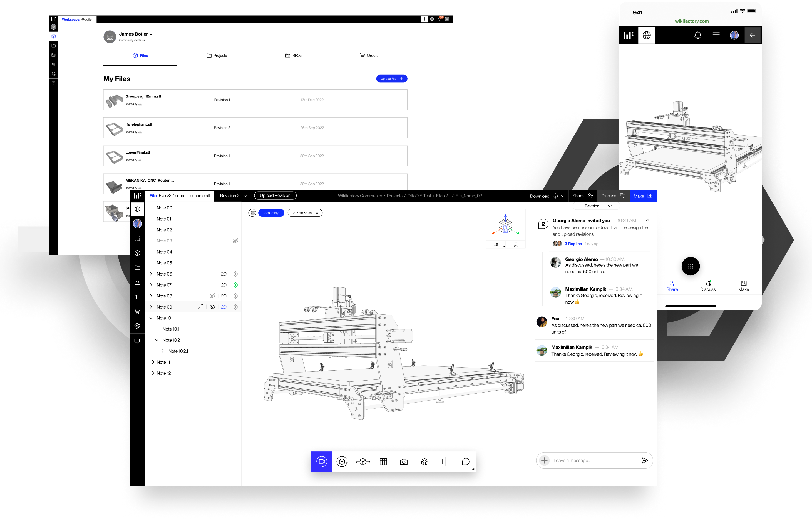Toggle visibility of Note 07 eye icon
Image resolution: width=812 pixels, height=520 pixels.
[212, 284]
